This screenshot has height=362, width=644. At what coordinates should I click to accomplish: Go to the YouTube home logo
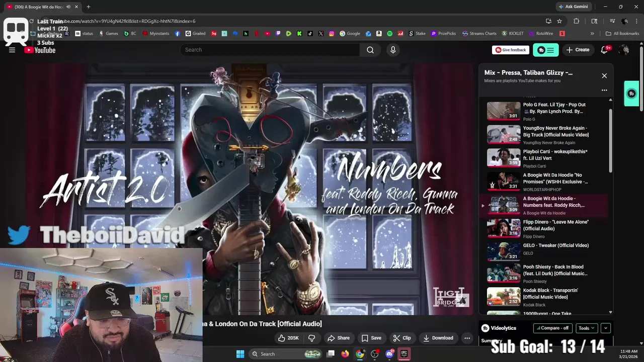40,50
